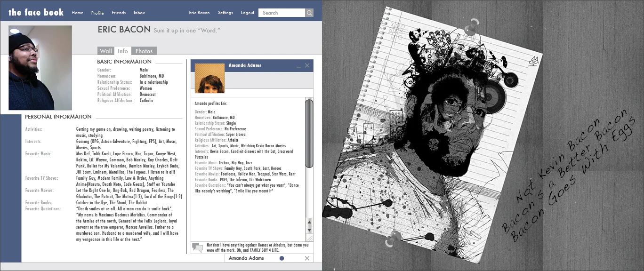Click the 'Sum it up in one "Word."' tagline

tap(187, 31)
